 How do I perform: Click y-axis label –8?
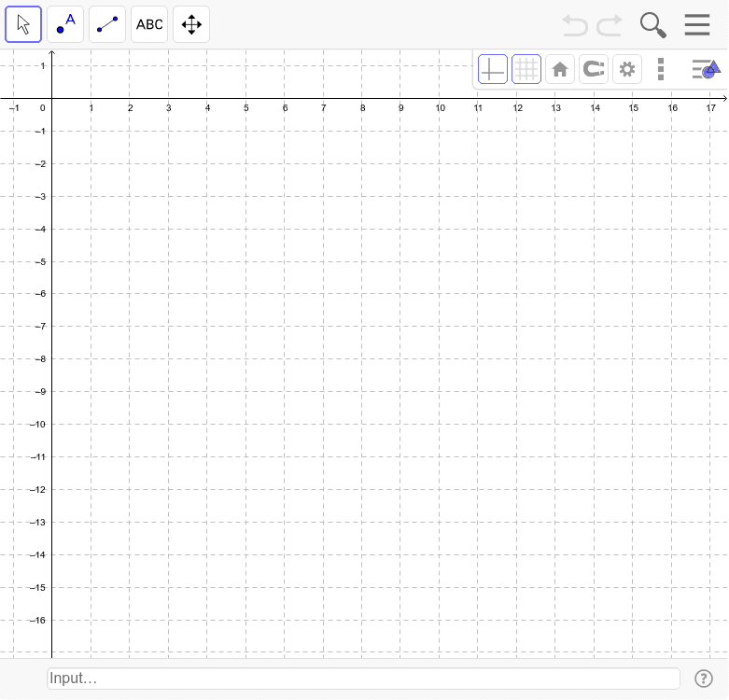pos(41,358)
